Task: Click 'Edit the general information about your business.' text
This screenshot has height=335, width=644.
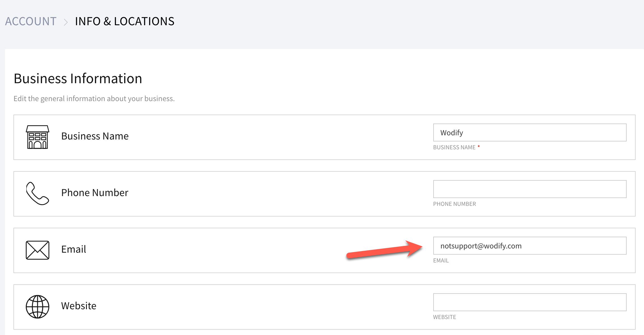Action: [94, 99]
